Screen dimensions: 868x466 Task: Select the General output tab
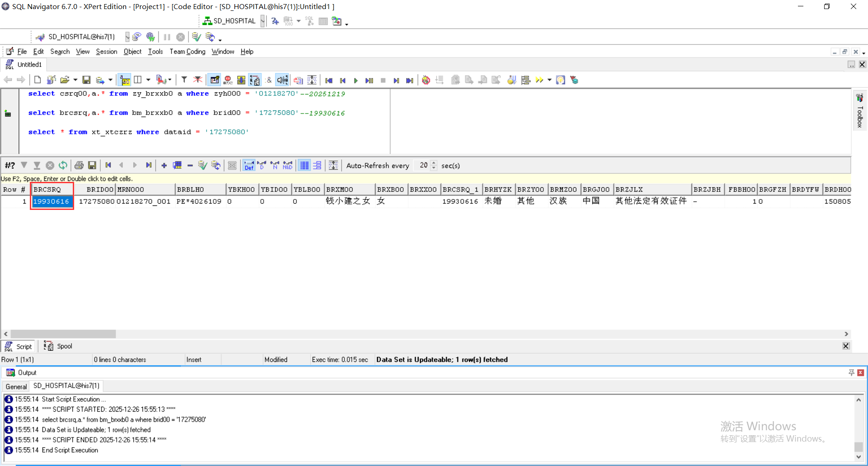click(16, 386)
